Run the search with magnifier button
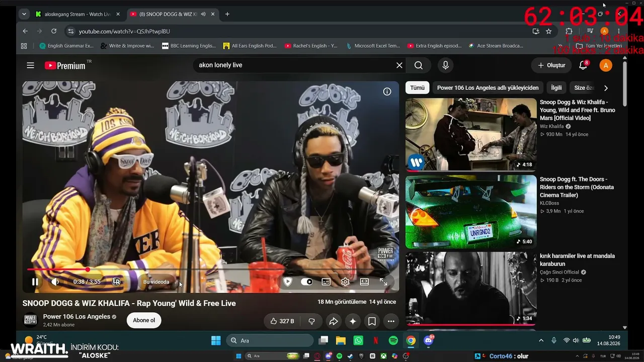The height and width of the screenshot is (362, 644). (419, 65)
